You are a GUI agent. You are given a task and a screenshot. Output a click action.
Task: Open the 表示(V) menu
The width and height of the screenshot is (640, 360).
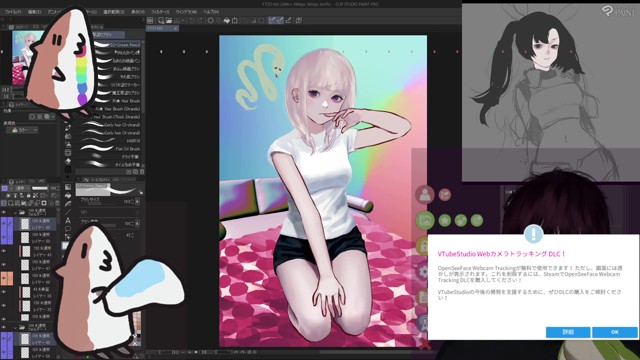138,12
